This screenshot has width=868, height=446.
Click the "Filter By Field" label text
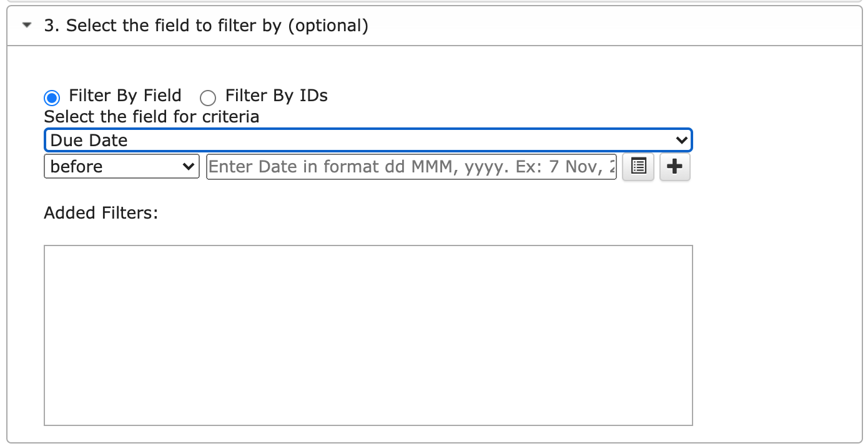(x=125, y=96)
